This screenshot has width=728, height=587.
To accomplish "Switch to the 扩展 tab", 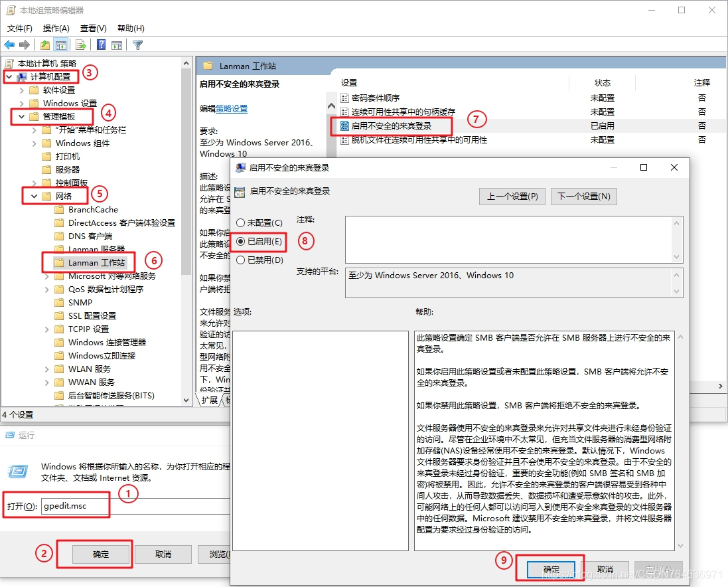I will pos(210,400).
